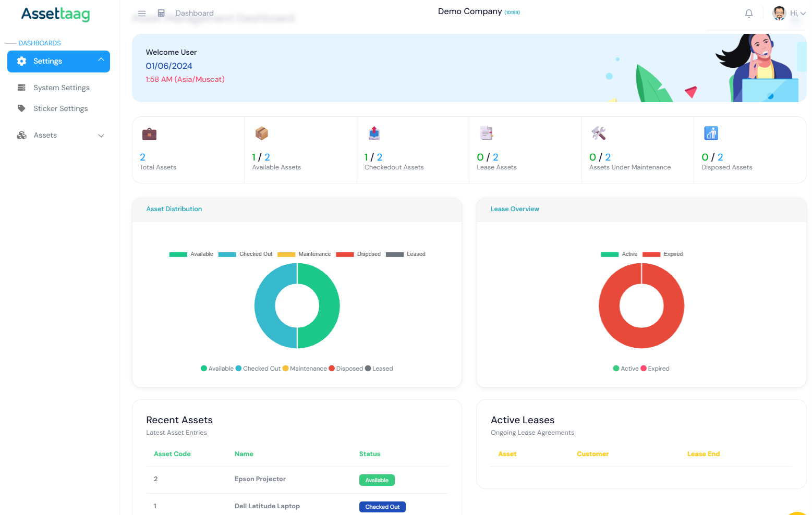Expand the Assets section in the sidebar
The width and height of the screenshot is (812, 515).
[59, 135]
